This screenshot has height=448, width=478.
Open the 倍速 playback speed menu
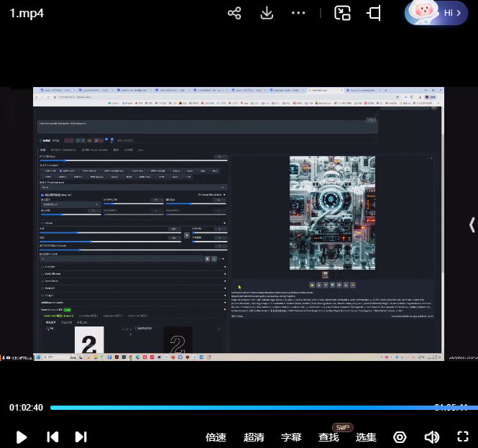(216, 437)
